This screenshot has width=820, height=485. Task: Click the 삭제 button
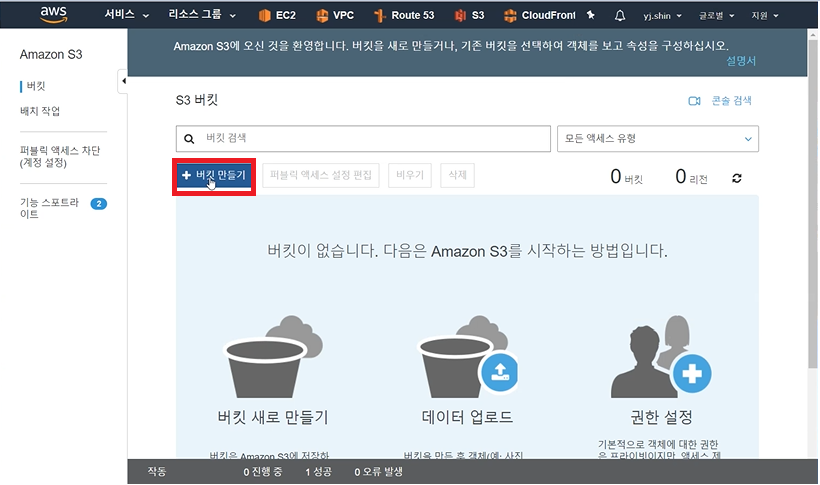457,175
